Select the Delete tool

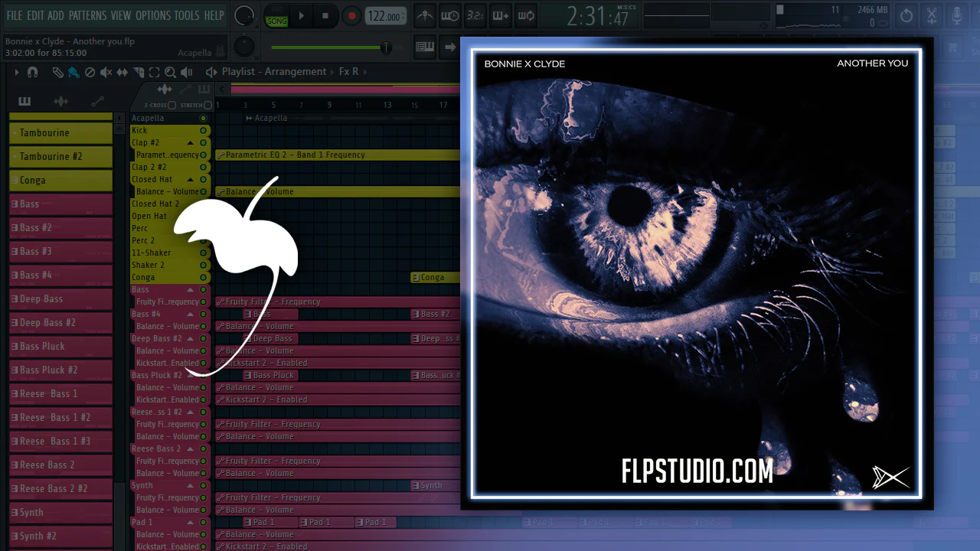click(90, 72)
